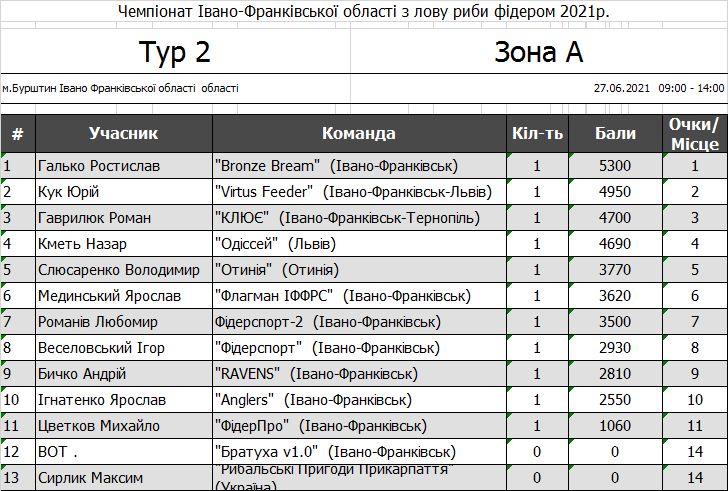Image resolution: width=728 pixels, height=491 pixels.
Task: Select the Кметь Назар participant cell
Action: coord(124,244)
